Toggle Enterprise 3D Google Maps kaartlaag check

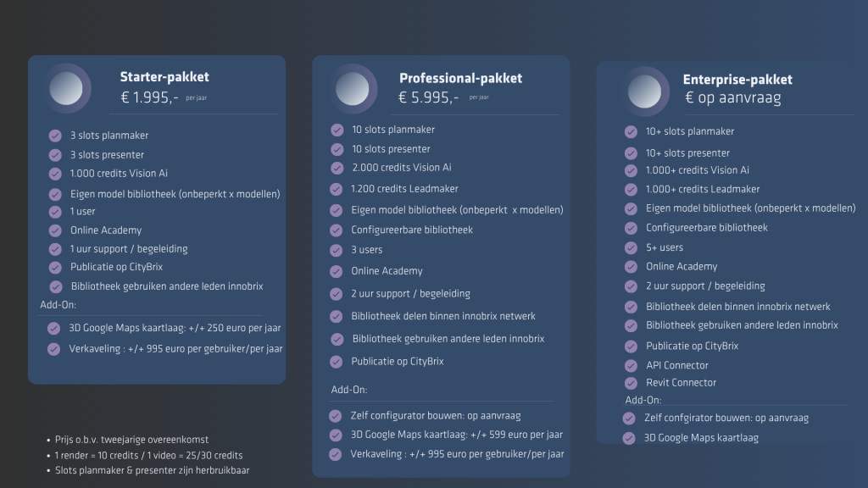pyautogui.click(x=629, y=438)
